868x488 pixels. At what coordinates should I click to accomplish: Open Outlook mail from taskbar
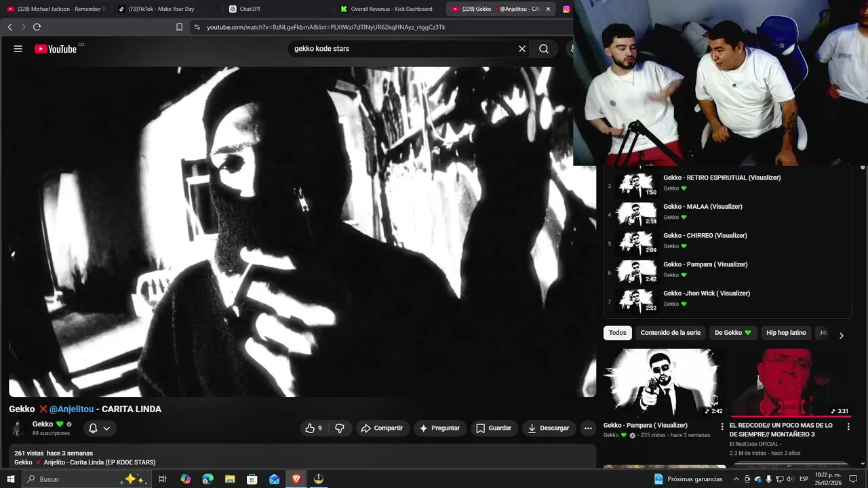(274, 479)
